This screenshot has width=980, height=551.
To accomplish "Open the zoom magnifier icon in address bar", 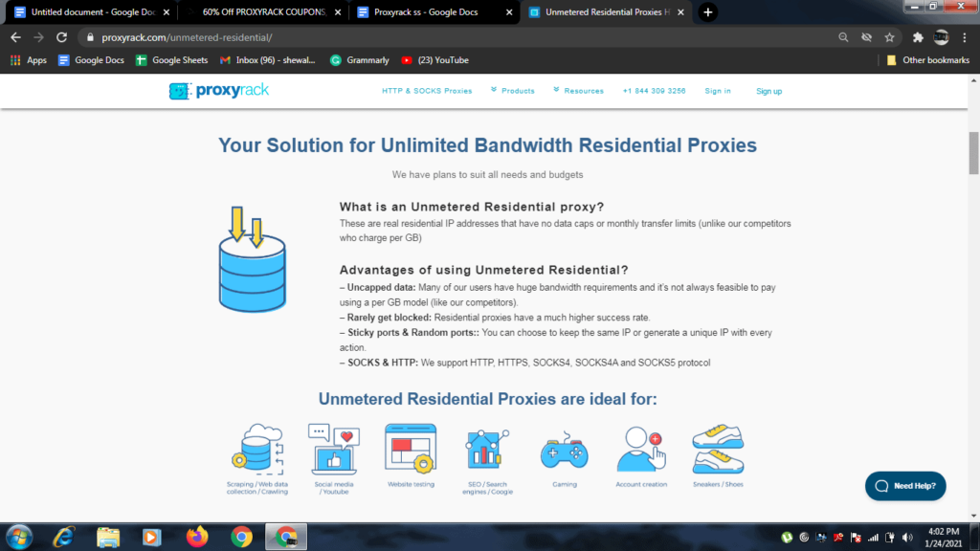I will pos(843,37).
